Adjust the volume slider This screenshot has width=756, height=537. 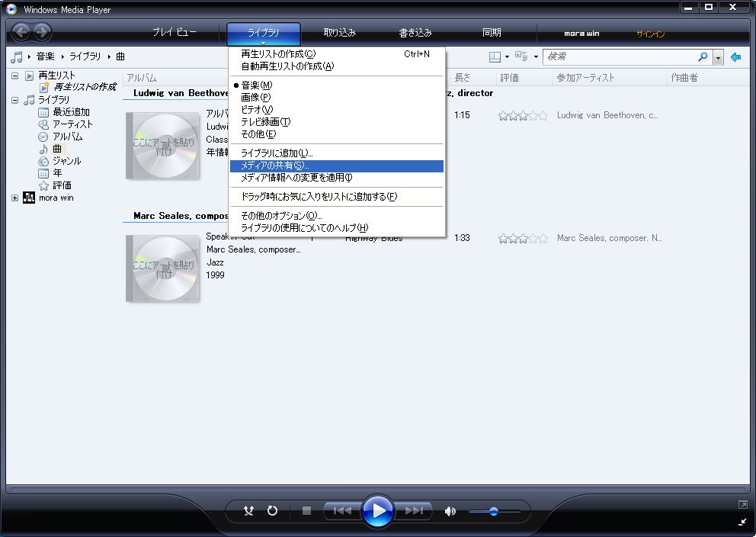click(494, 511)
